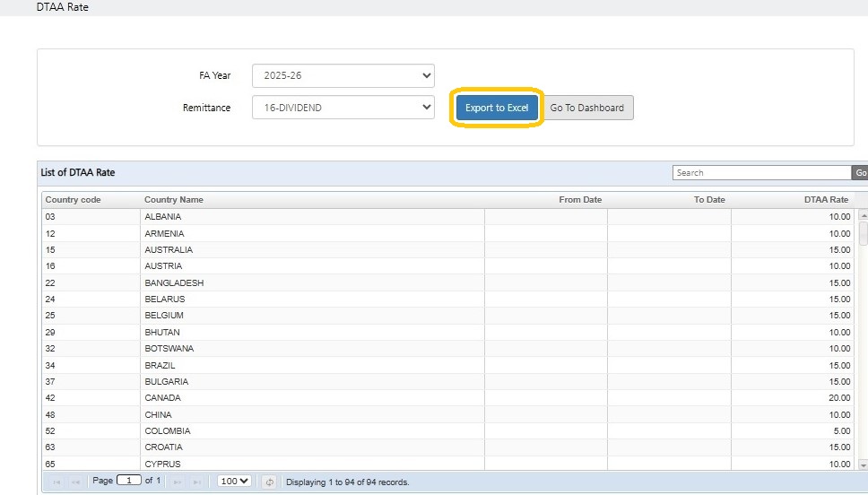Screen dimensions: 868x495
Task: Click the Search input field
Action: tap(761, 173)
